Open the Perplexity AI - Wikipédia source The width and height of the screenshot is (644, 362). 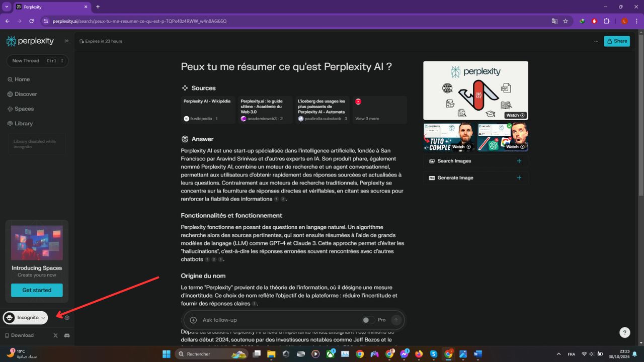click(208, 110)
